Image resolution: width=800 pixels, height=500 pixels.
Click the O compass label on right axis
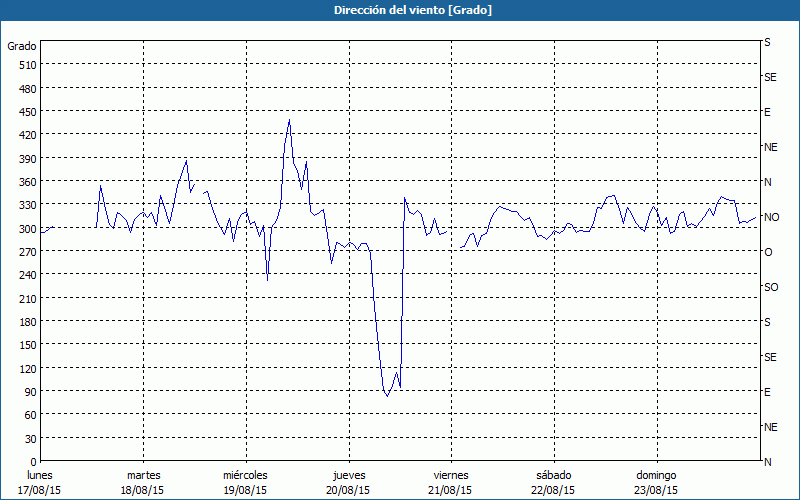coord(768,252)
